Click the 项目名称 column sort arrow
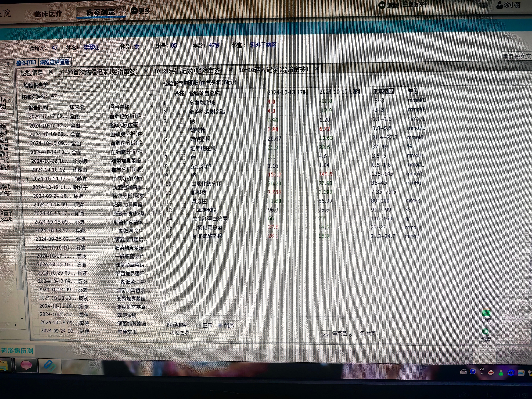This screenshot has height=399, width=532. (x=152, y=106)
